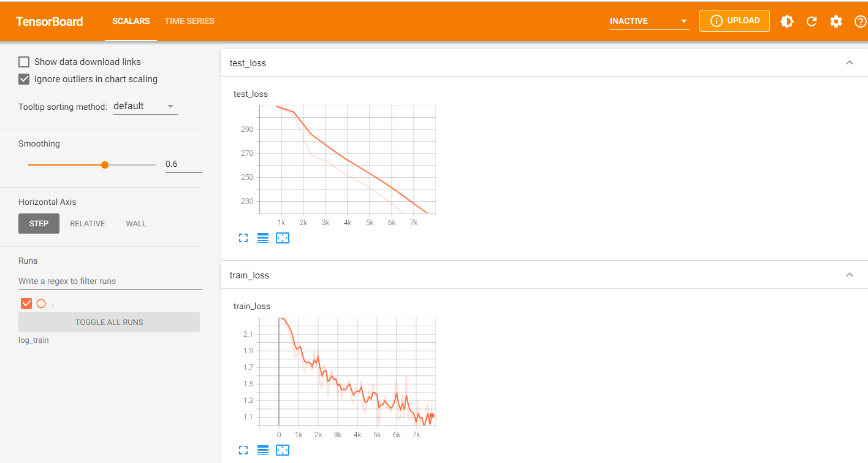Switch to the TIME SERIES tab

click(189, 21)
